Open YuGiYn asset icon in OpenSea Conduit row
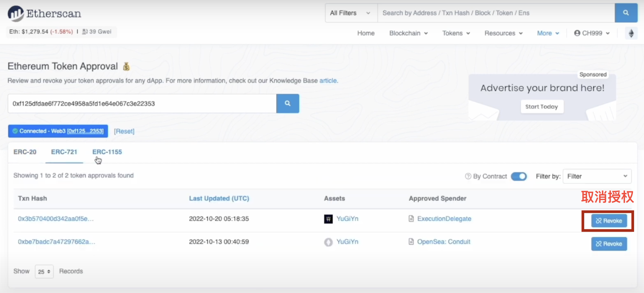The image size is (644, 293). tap(328, 242)
